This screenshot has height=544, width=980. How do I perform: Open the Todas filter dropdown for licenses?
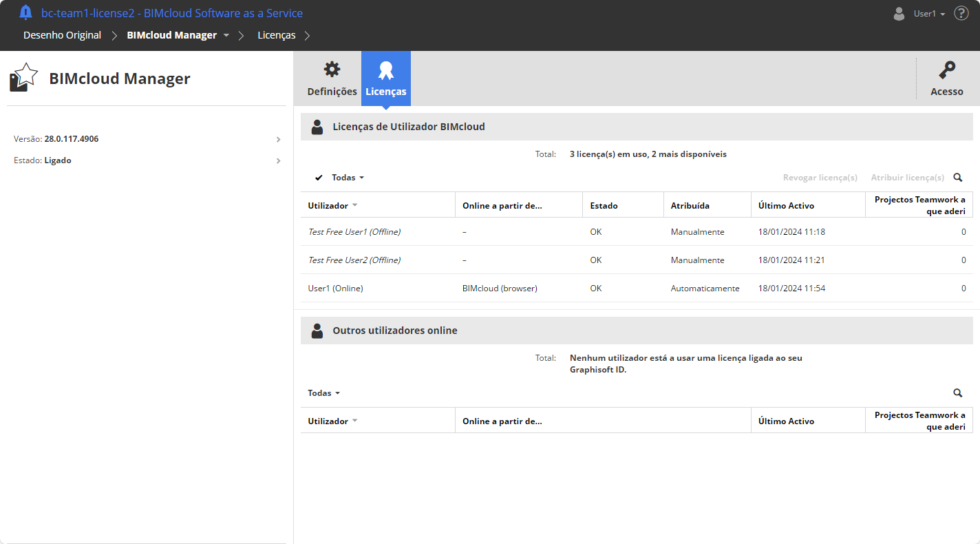tap(348, 178)
